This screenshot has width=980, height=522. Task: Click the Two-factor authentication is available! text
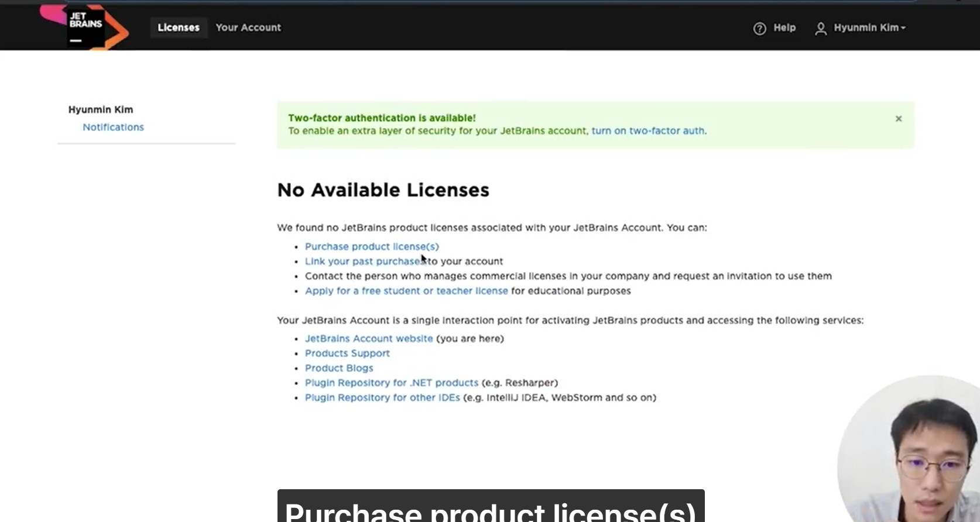382,118
